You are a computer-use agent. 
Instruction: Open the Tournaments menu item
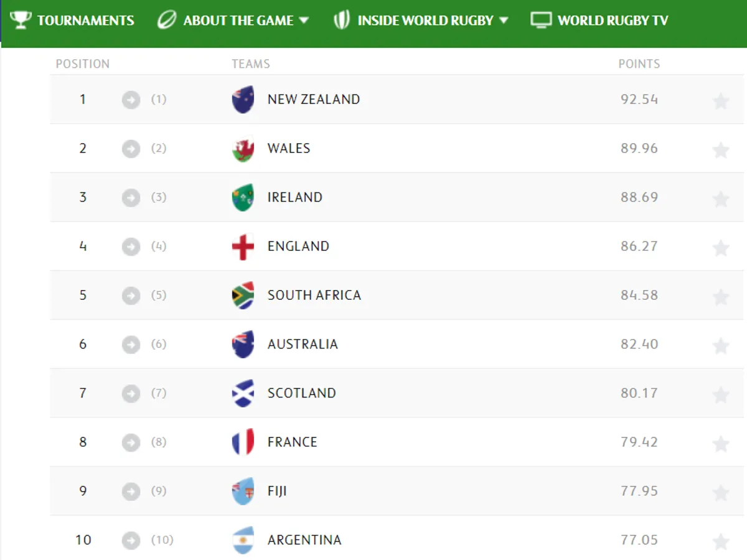(85, 21)
